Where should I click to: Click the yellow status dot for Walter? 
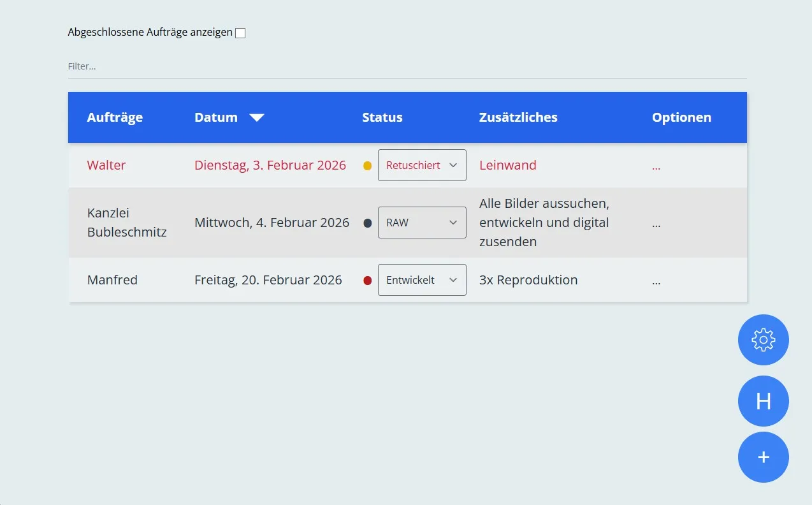click(368, 166)
